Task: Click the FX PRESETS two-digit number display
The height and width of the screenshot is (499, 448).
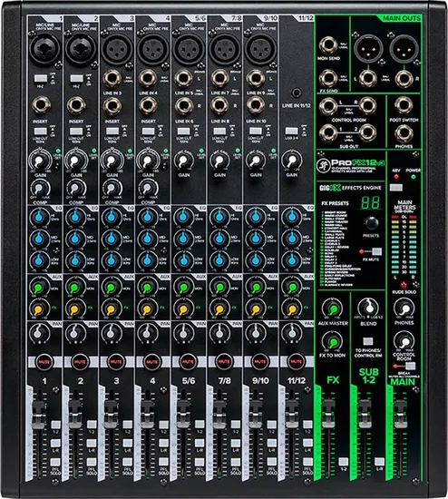Action: coord(371,202)
